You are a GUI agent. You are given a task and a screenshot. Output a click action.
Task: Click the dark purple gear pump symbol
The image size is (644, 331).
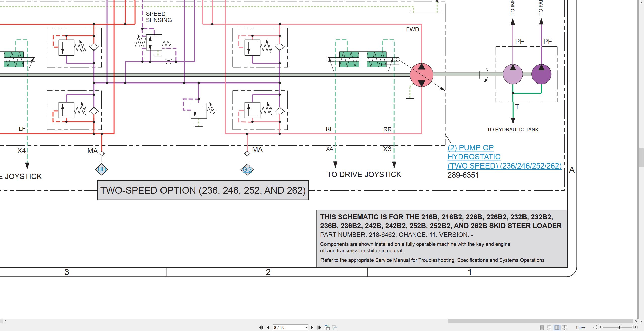point(541,74)
